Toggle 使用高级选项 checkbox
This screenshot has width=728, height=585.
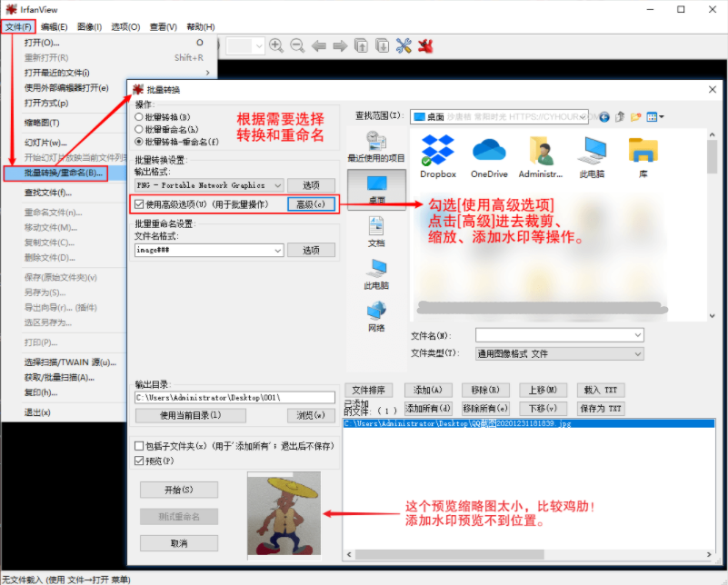(x=139, y=204)
